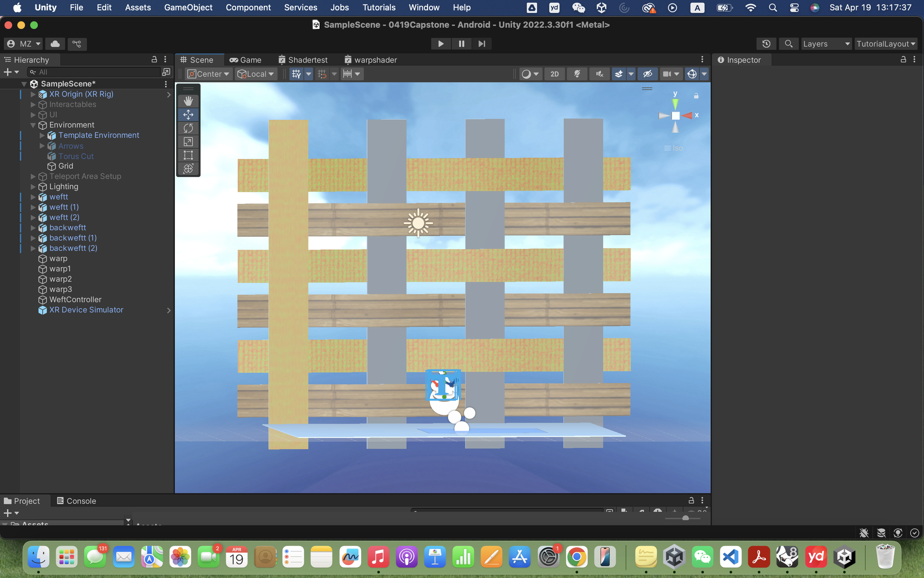The height and width of the screenshot is (578, 924).
Task: Select WeftController in the Hierarchy
Action: pyautogui.click(x=75, y=299)
